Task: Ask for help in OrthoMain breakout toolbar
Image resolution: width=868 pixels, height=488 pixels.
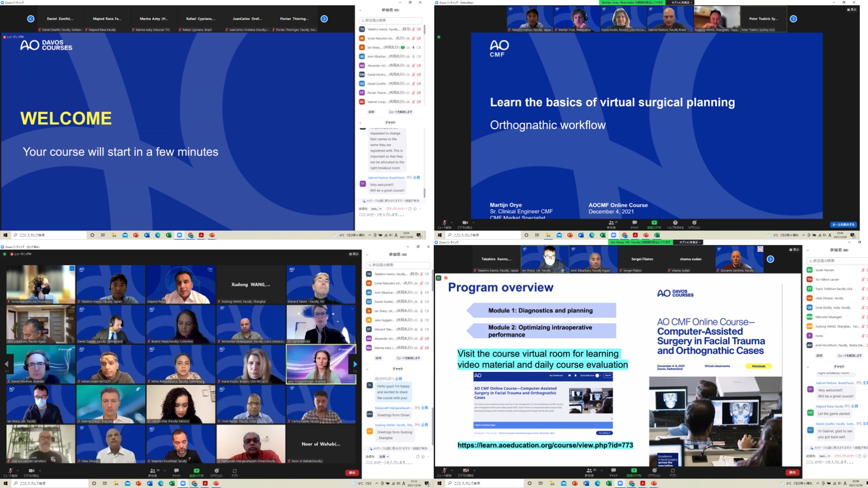Action: (675, 224)
